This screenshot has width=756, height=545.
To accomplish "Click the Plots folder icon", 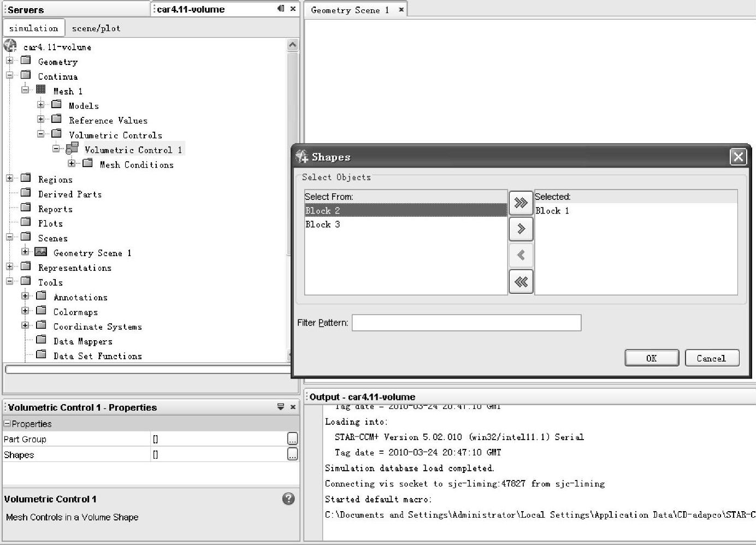I will point(26,222).
